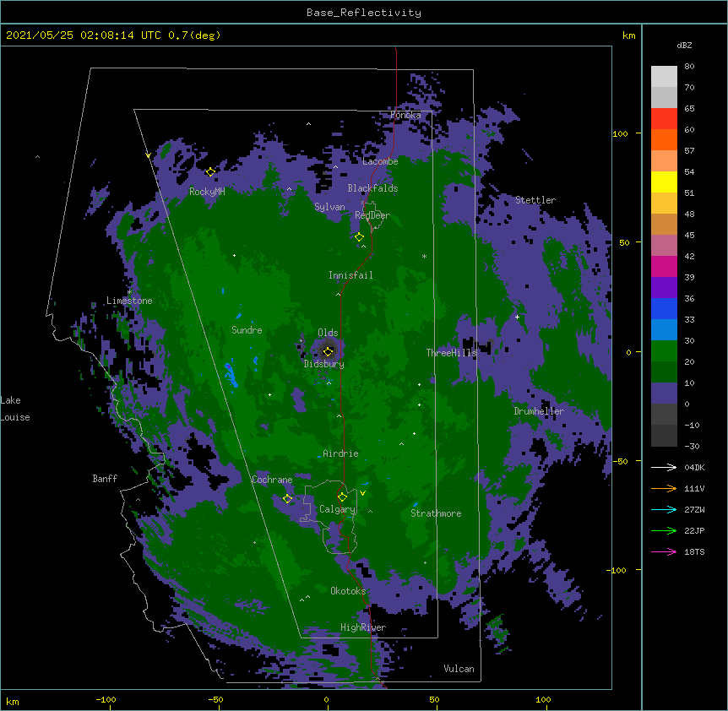Select the yellow station marker near RockyMH
Image resolution: width=728 pixels, height=711 pixels.
point(210,172)
